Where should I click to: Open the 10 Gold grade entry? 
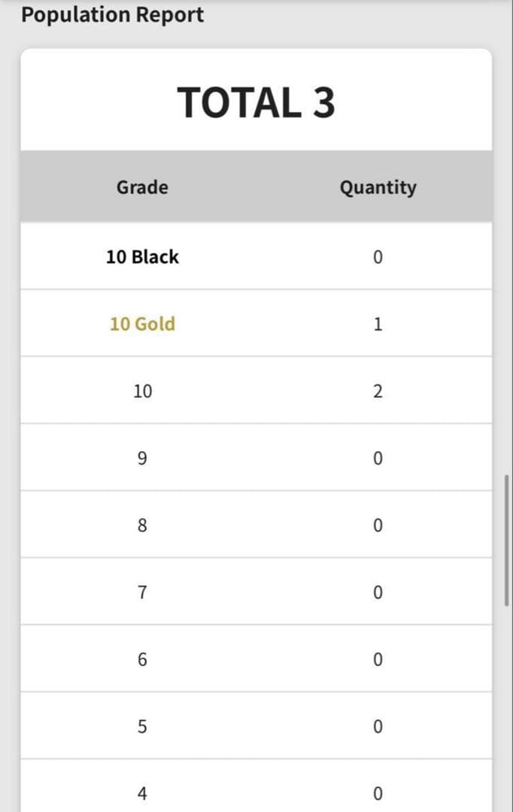[x=142, y=323]
